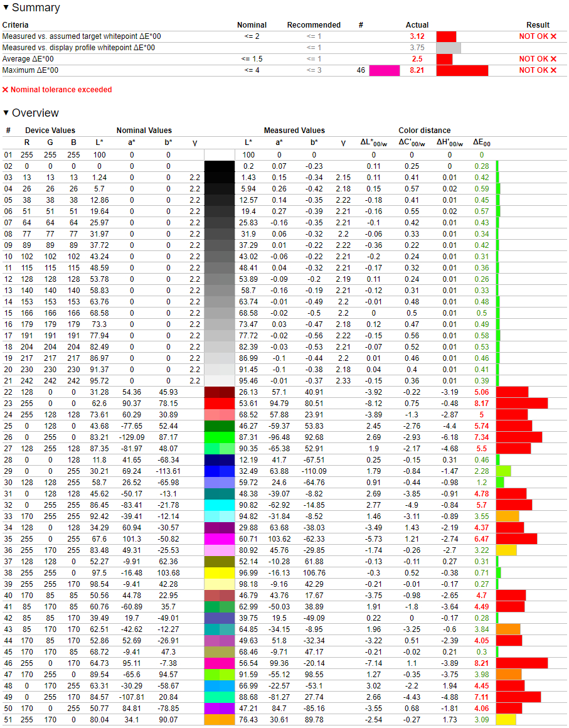The height and width of the screenshot is (728, 569).
Task: Click the magenta swatch in Maximum ΔE*00 row
Action: point(385,70)
